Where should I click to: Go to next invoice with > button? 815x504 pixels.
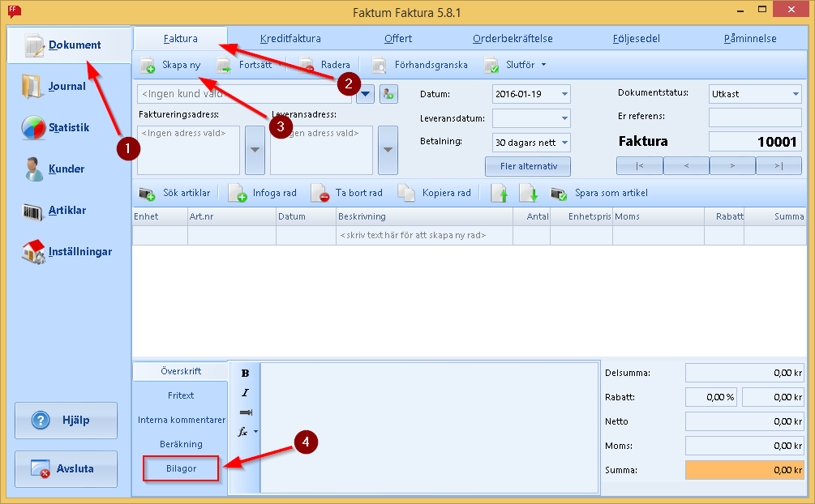click(732, 166)
